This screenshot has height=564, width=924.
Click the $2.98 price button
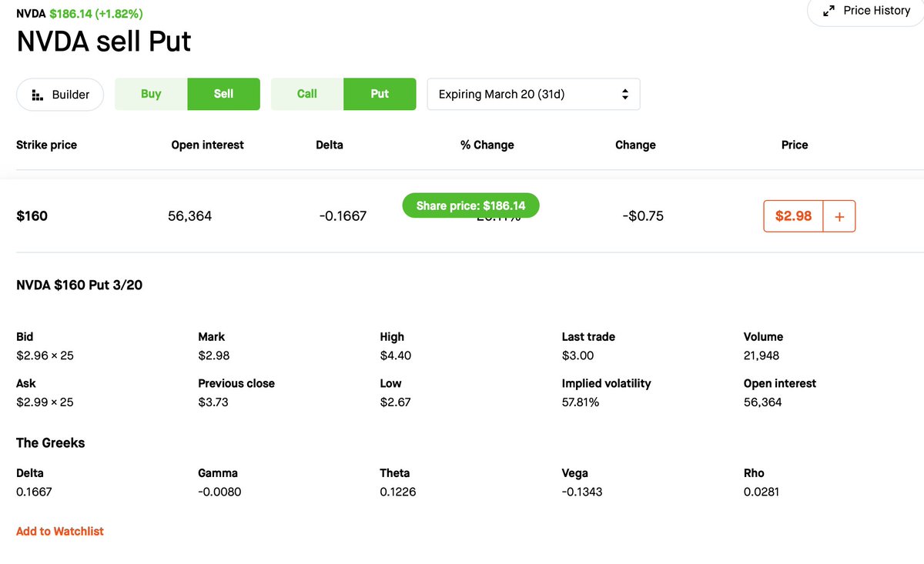pyautogui.click(x=793, y=216)
